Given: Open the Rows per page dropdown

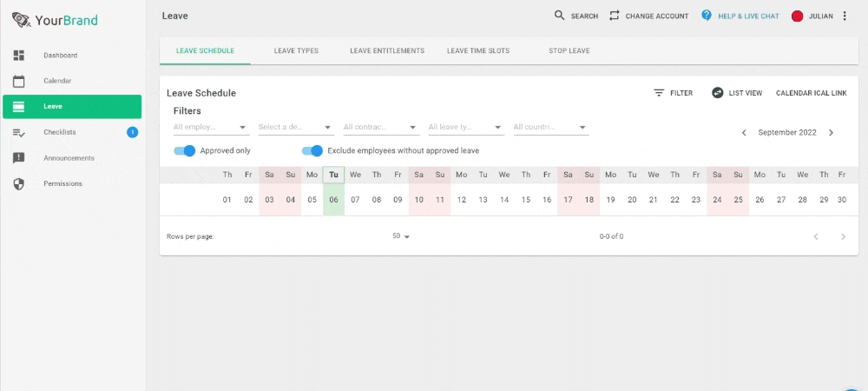Looking at the screenshot, I should 401,236.
